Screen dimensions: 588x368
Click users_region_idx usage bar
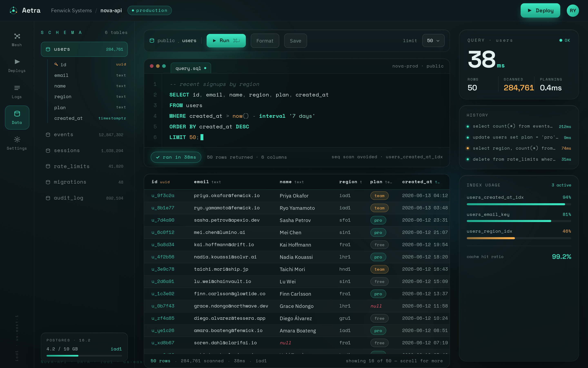519,238
